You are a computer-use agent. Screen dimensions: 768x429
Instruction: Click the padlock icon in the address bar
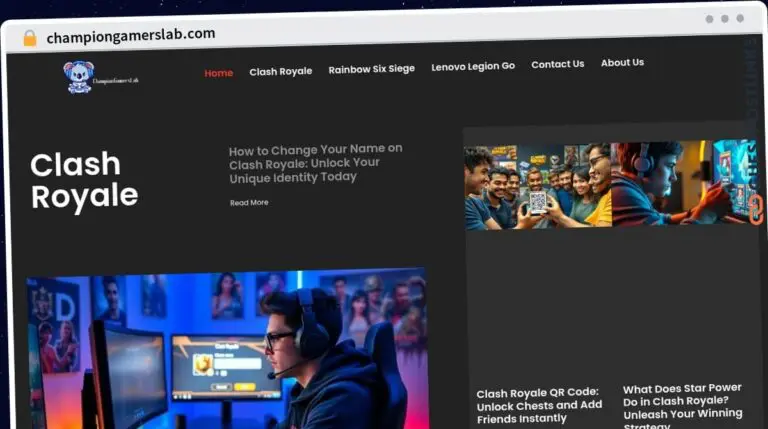[30, 38]
